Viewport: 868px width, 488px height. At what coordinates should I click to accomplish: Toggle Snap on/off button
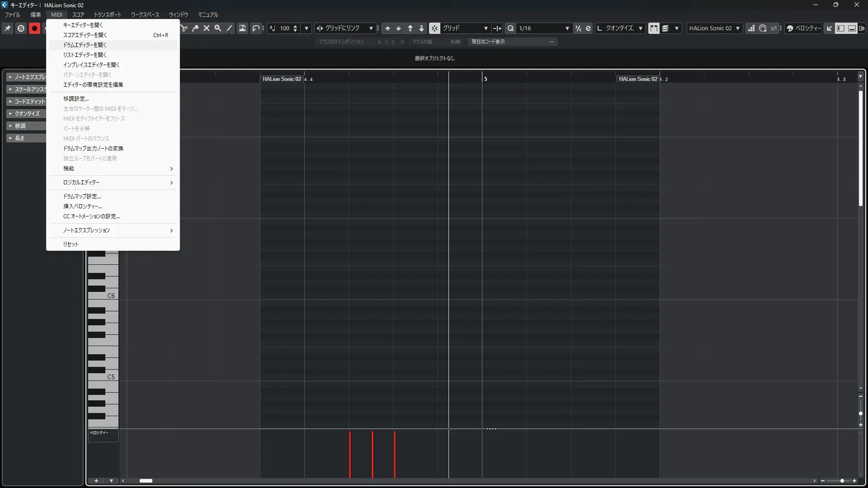point(434,28)
